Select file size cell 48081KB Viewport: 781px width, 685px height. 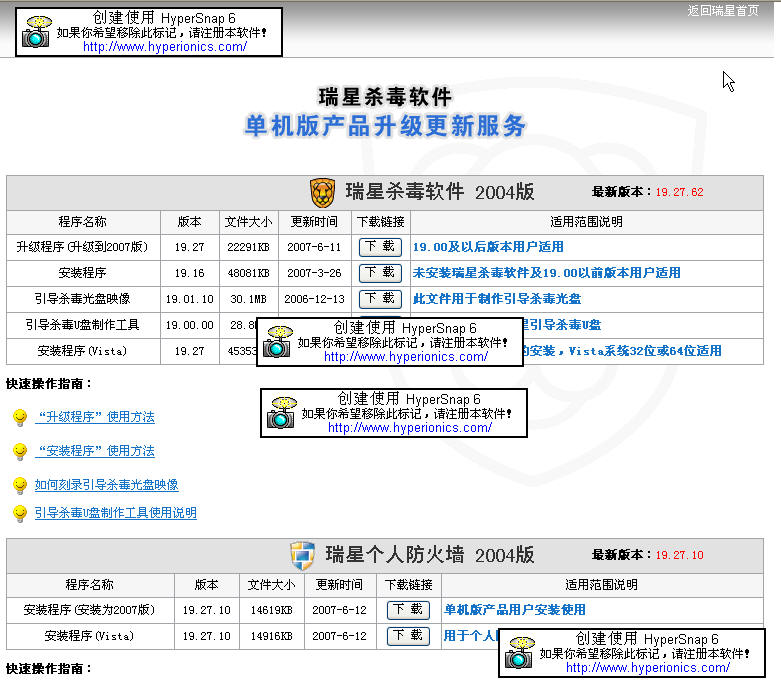(249, 273)
